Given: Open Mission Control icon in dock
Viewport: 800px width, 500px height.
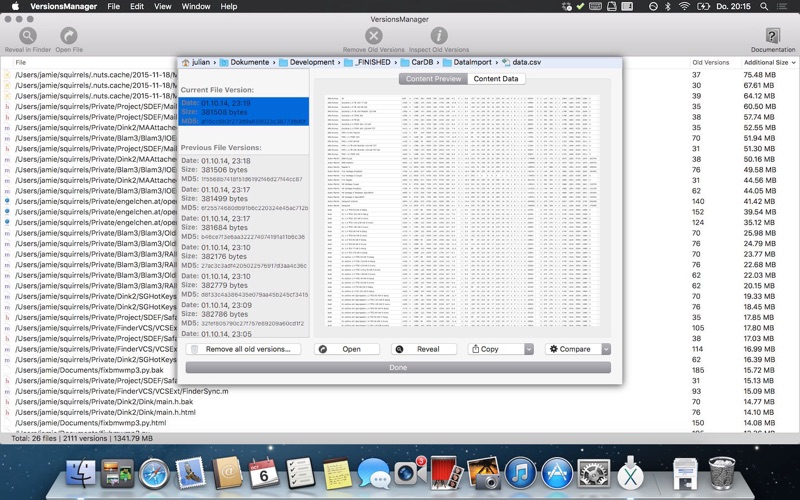Looking at the screenshot, I should [x=117, y=473].
